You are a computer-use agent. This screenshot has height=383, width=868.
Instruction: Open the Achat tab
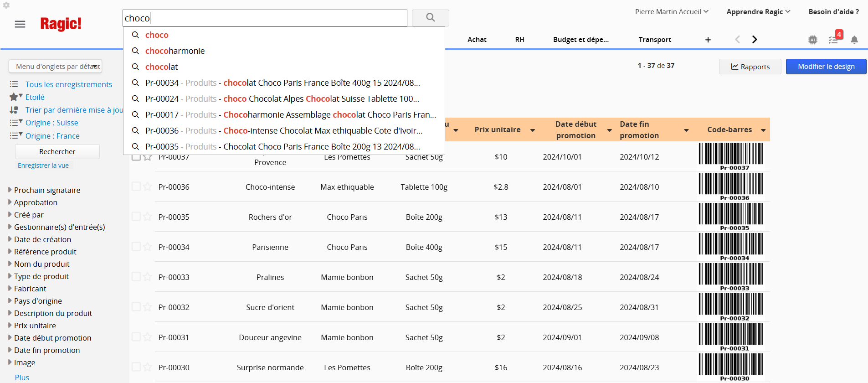(x=477, y=40)
